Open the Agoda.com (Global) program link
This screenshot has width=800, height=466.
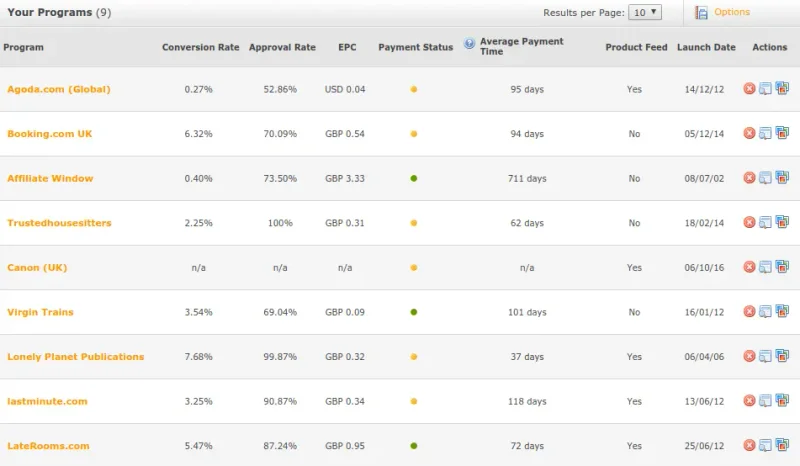pos(59,89)
